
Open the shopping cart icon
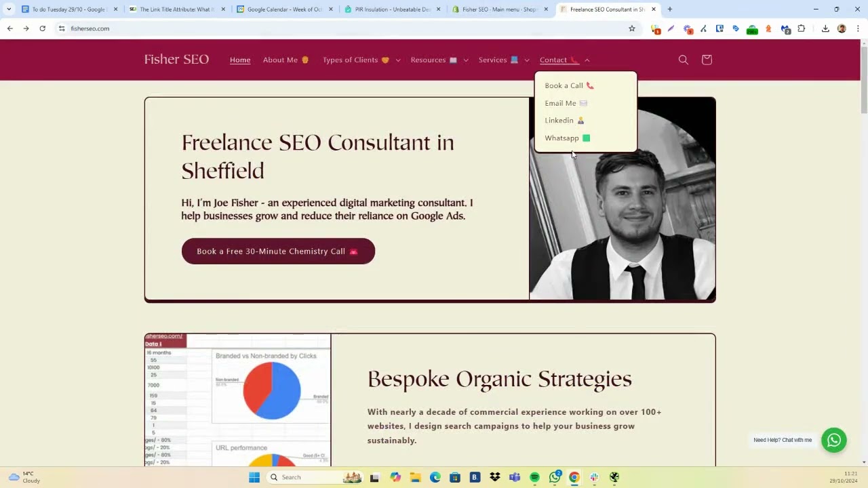pyautogui.click(x=707, y=60)
